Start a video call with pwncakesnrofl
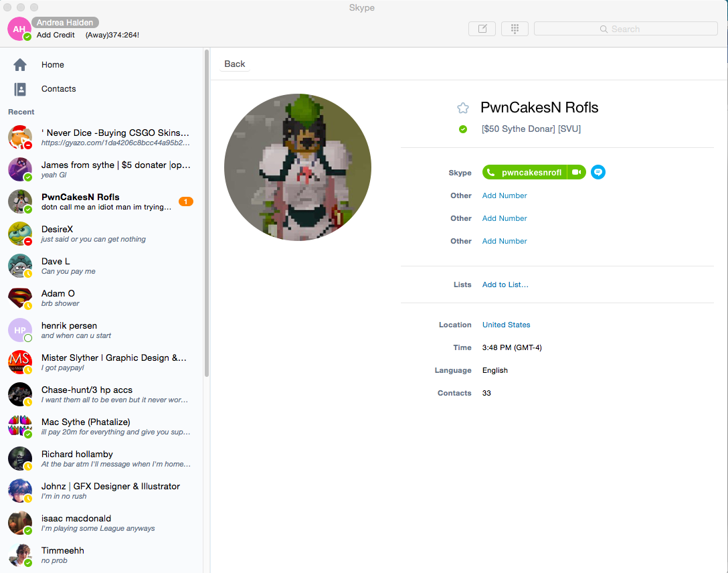The width and height of the screenshot is (728, 573). click(577, 172)
